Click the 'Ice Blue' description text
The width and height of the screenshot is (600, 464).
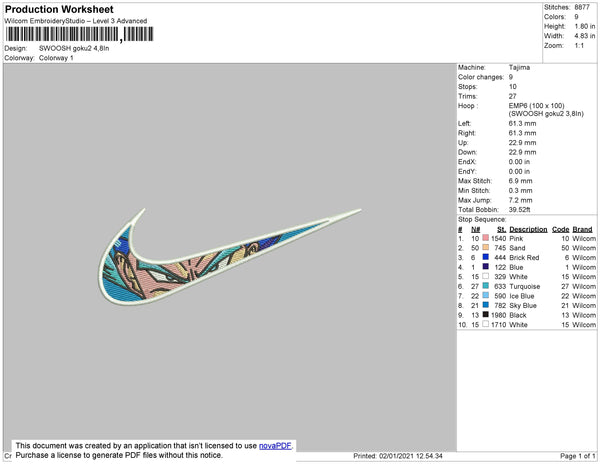pyautogui.click(x=522, y=296)
